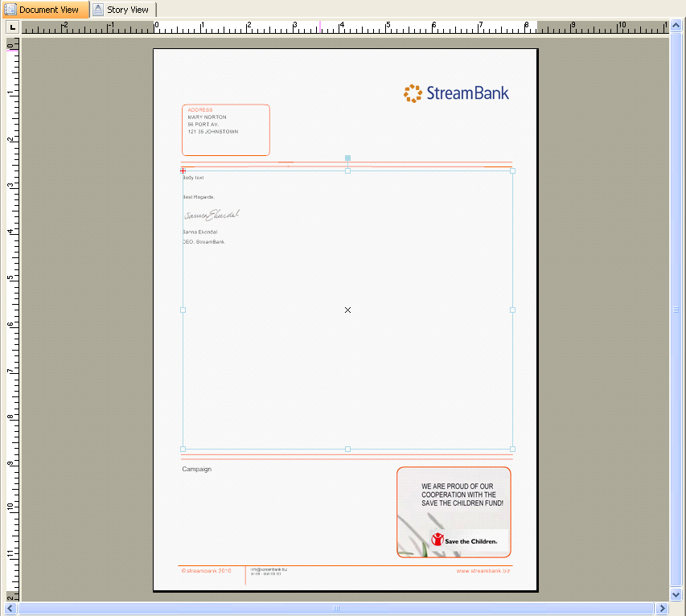Click the Save the Children logo
This screenshot has width=686, height=616.
pos(464,540)
